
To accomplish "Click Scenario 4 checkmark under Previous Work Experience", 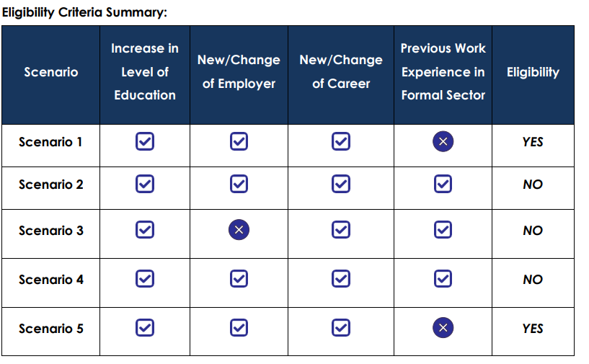I will click(x=443, y=279).
